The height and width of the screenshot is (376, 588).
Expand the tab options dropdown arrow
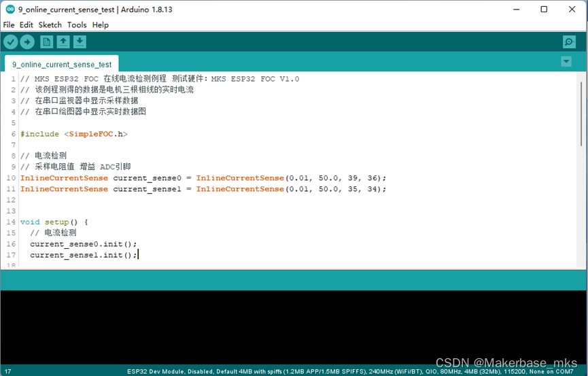click(x=566, y=61)
